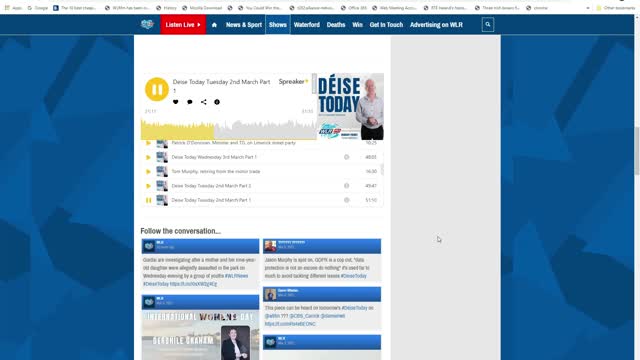The width and height of the screenshot is (640, 360).
Task: Show episode info via info icon
Action: (x=217, y=102)
